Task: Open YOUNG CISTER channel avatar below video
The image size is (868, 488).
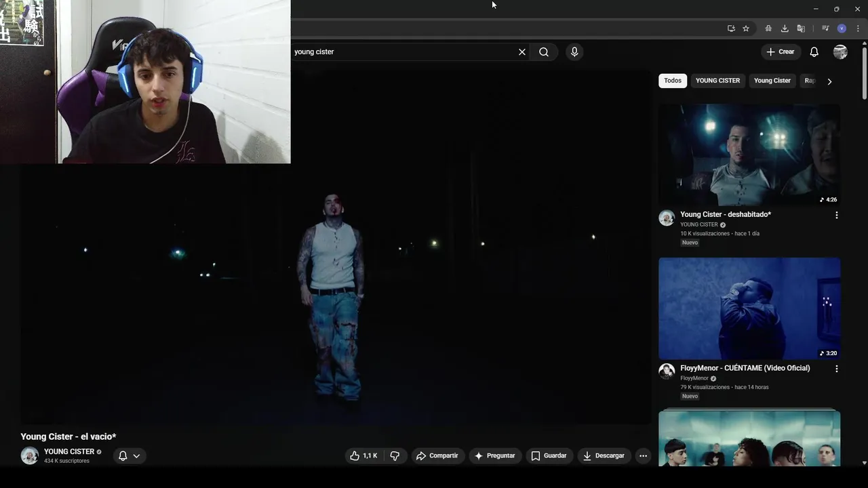Action: click(29, 455)
